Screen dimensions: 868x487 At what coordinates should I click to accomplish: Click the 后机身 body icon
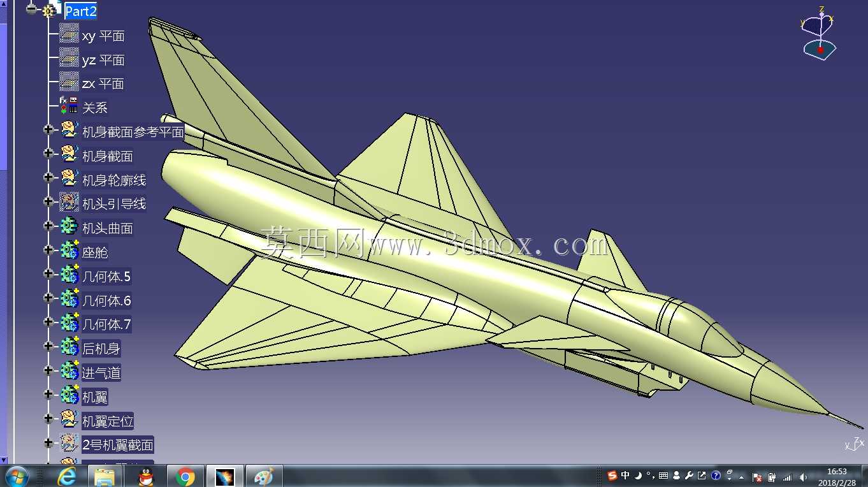(69, 347)
